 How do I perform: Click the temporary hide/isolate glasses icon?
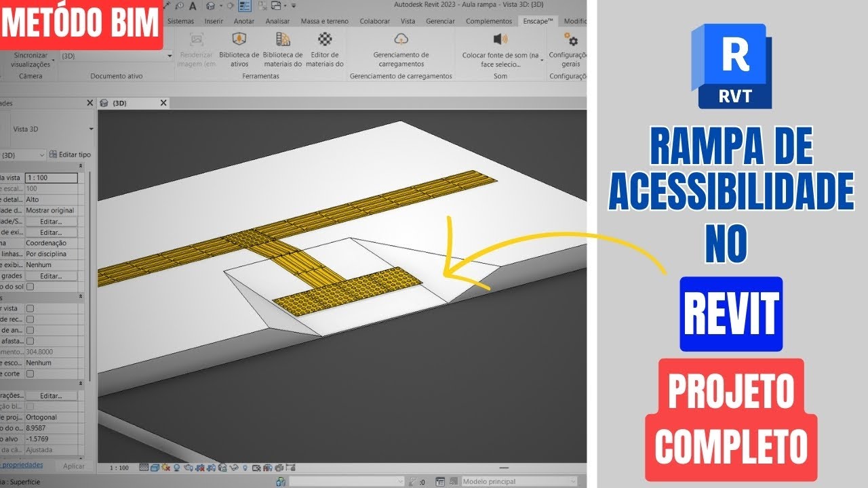tap(234, 468)
